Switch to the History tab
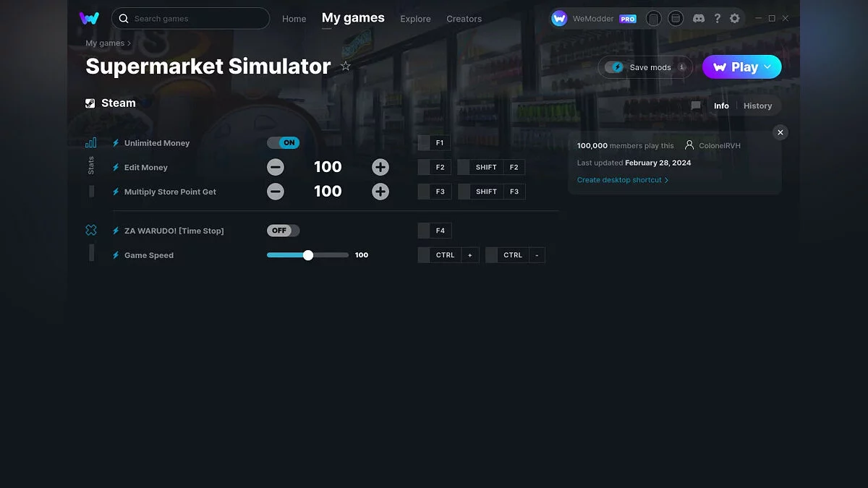Viewport: 868px width, 488px height. click(x=757, y=106)
